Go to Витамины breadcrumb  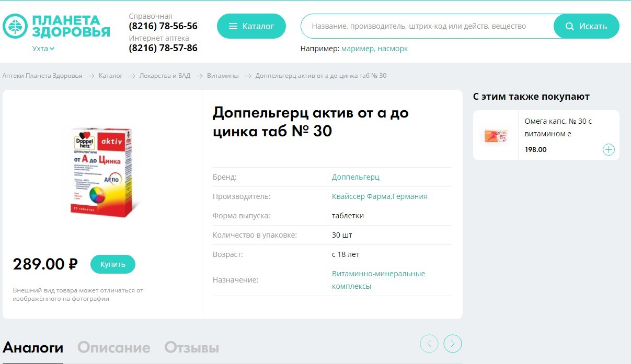[x=223, y=76]
